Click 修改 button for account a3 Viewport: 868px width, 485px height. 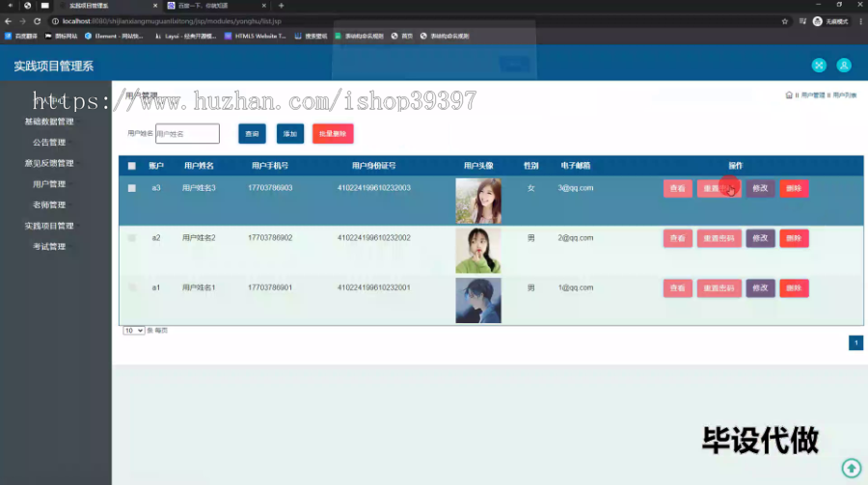(x=760, y=188)
